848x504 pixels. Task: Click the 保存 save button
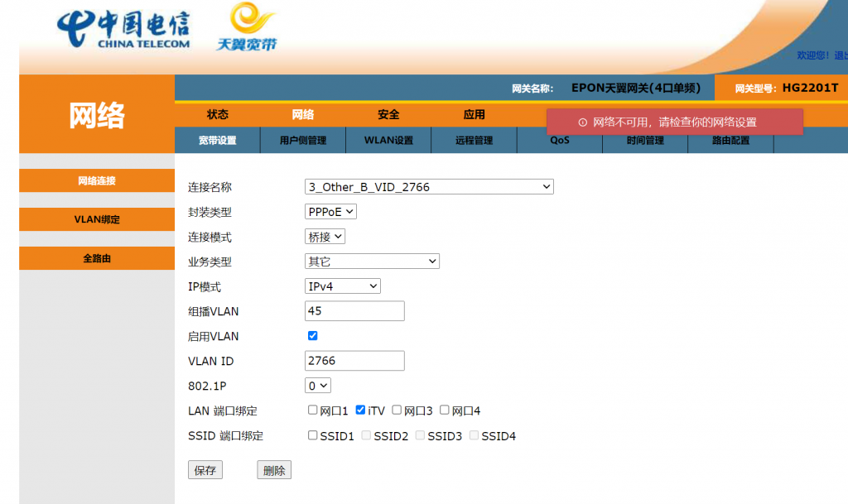click(205, 470)
